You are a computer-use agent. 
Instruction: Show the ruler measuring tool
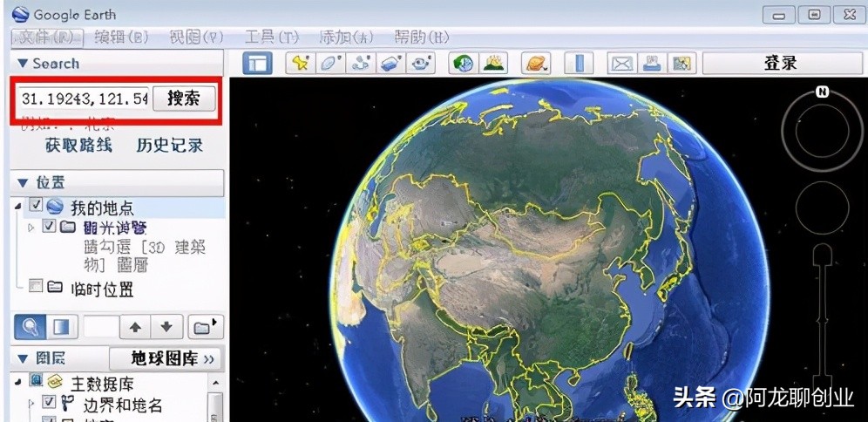(x=579, y=63)
